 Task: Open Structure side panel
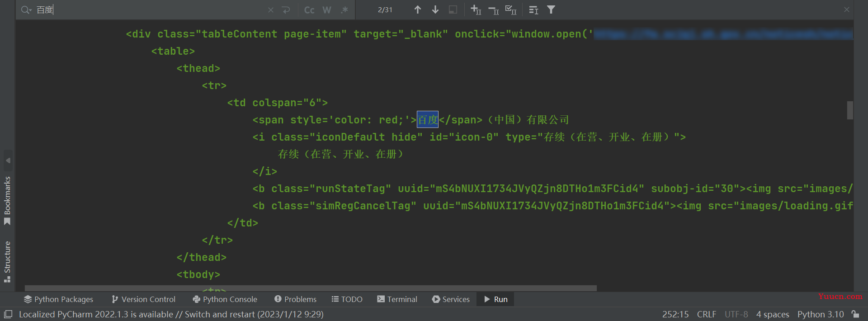pyautogui.click(x=7, y=261)
